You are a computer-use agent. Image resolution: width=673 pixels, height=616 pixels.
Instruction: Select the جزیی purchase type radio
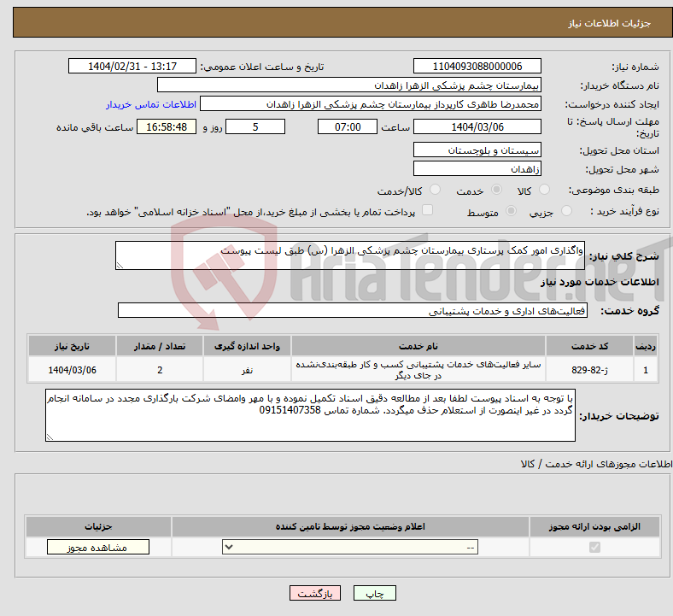point(566,210)
